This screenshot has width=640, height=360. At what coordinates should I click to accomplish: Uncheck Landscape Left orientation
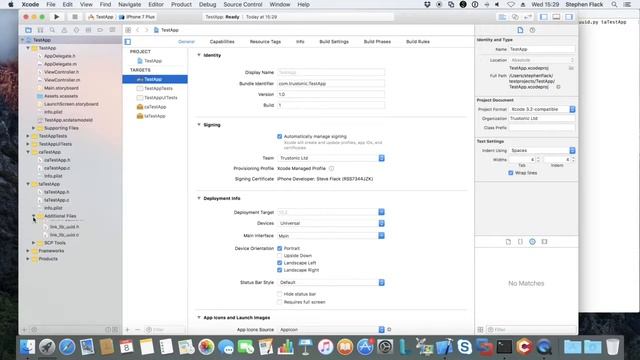pos(280,263)
